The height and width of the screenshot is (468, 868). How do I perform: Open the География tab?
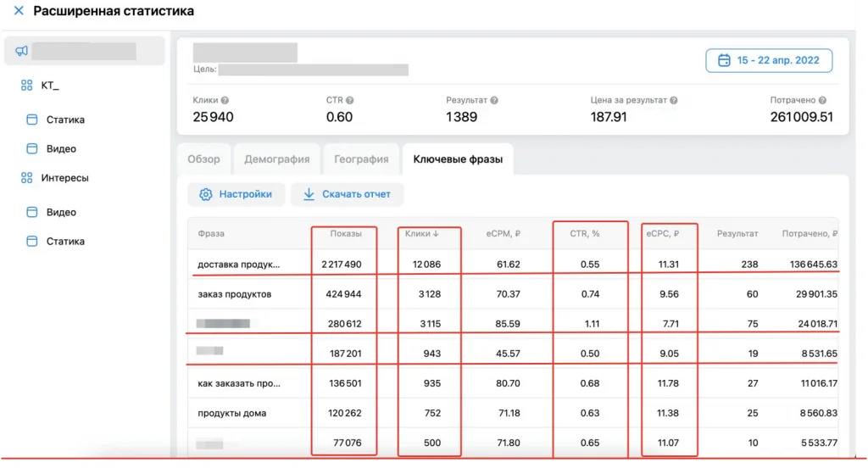361,159
